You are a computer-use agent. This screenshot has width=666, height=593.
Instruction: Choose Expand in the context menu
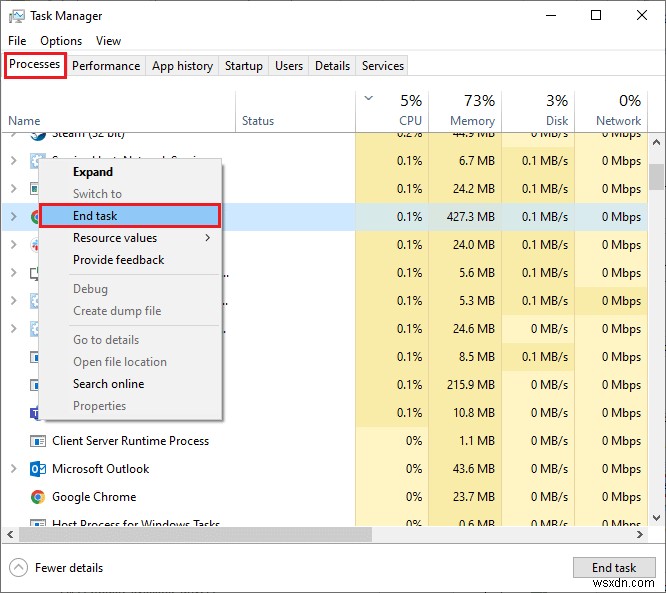[x=130, y=172]
